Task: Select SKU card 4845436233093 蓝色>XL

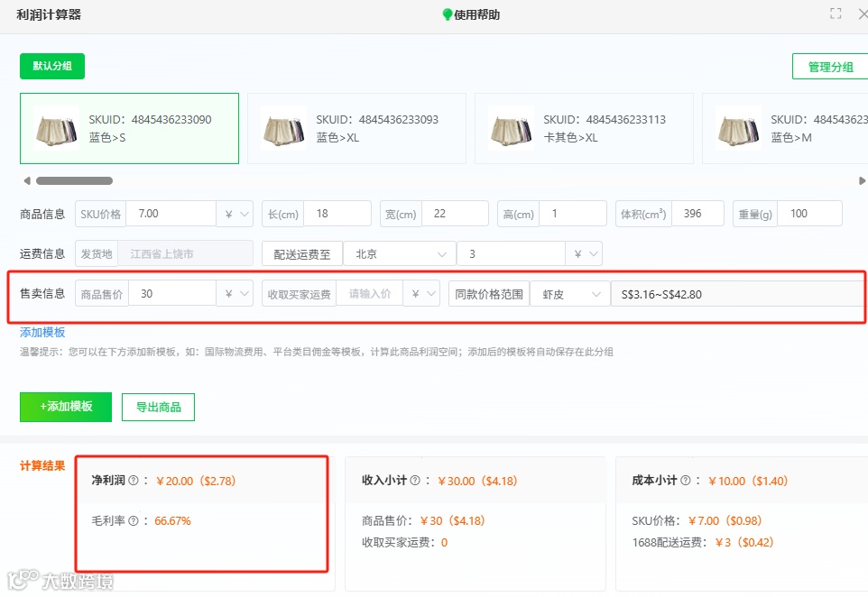Action: (356, 128)
